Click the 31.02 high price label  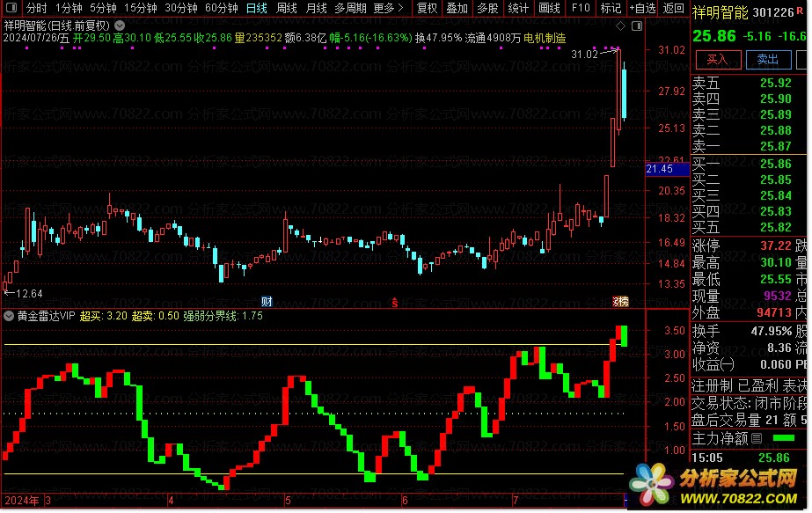pos(584,55)
